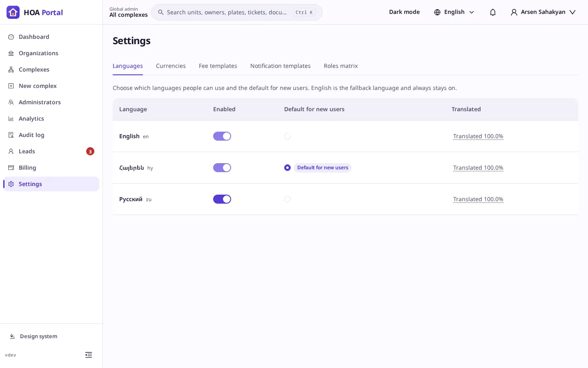Click the Dashboard gauge icon in sidebar
The image size is (588, 368).
[x=11, y=37]
